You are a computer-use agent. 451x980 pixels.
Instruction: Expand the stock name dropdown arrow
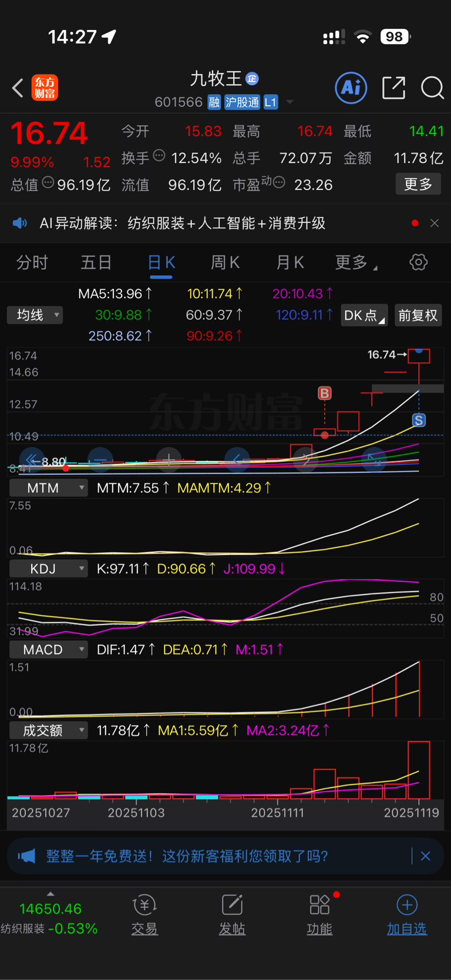point(290,102)
